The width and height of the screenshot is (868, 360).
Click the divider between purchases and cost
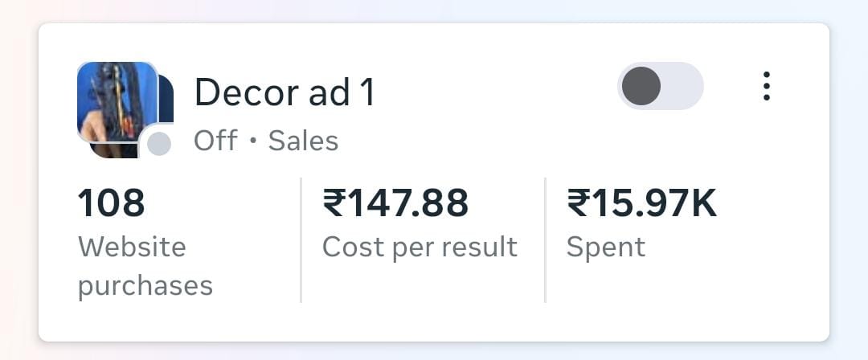point(301,239)
